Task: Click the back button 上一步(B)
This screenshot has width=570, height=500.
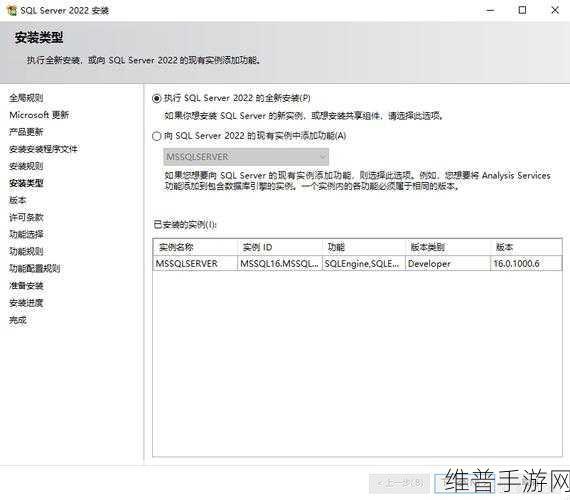Action: pos(399,483)
